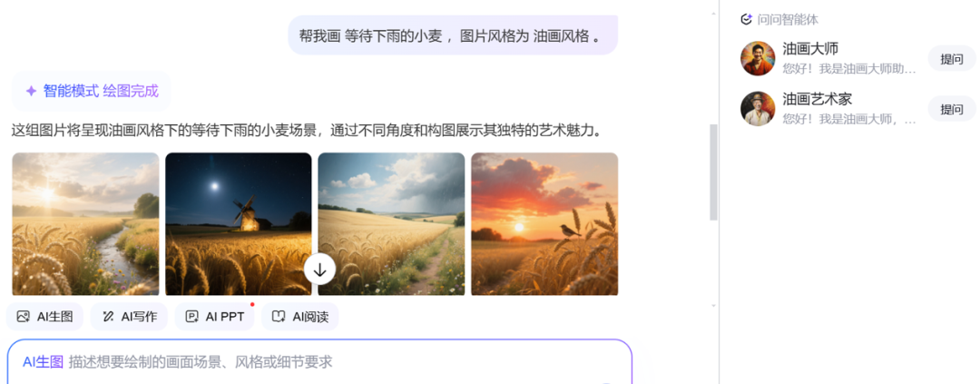This screenshot has height=384, width=980.
Task: Click the sparkle icon beside 智能模式
Action: point(31,92)
